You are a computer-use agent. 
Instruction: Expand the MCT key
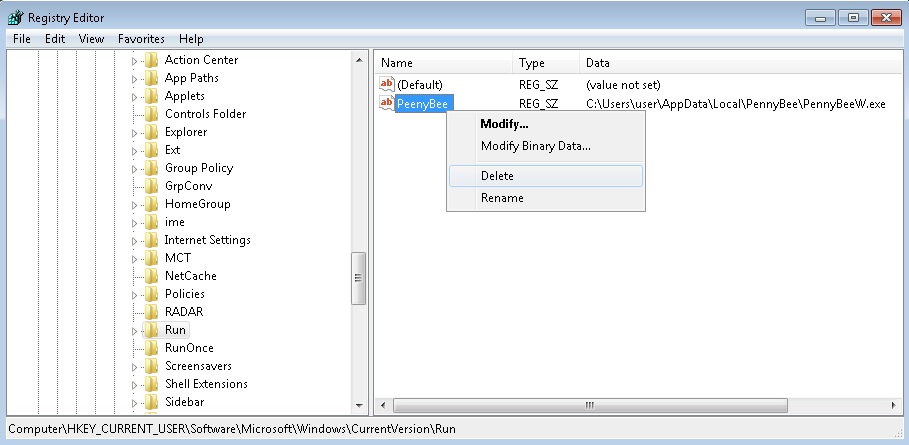click(134, 258)
